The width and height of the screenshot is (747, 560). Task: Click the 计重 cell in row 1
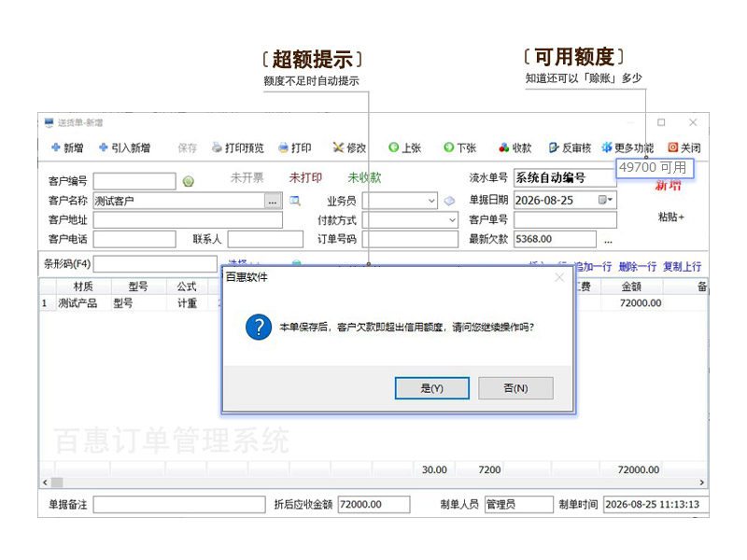coord(187,303)
